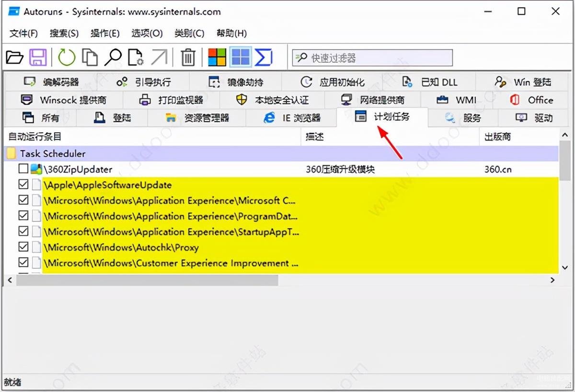Click the \Microsoft\Windows\Autochk\Proxy entry text

coord(121,248)
